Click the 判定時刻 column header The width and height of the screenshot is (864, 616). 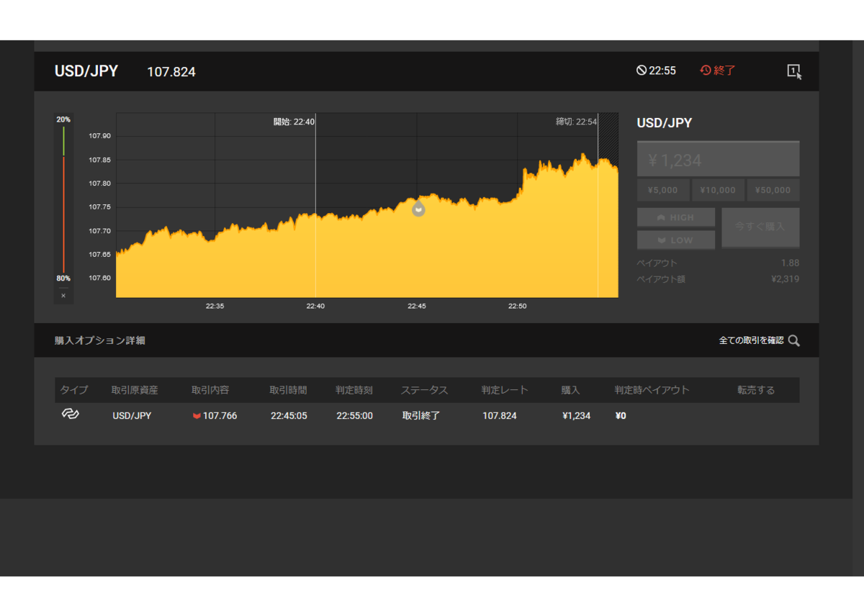pyautogui.click(x=354, y=390)
